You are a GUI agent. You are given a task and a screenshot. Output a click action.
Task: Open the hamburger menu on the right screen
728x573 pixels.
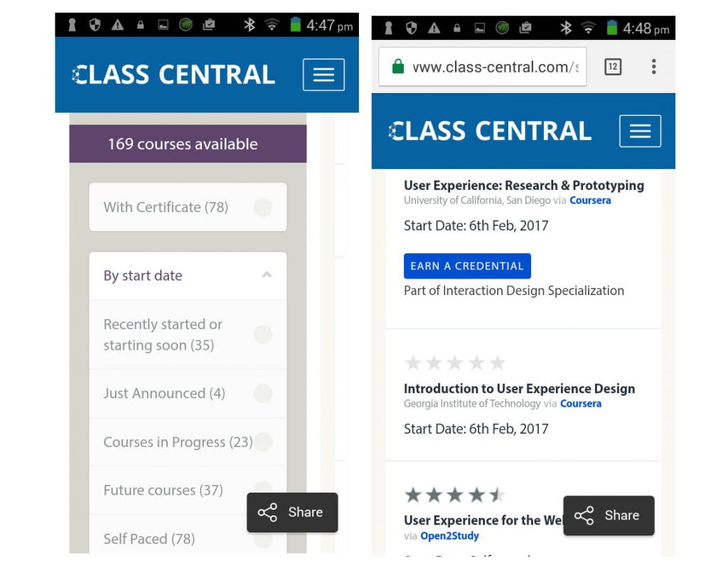point(640,131)
